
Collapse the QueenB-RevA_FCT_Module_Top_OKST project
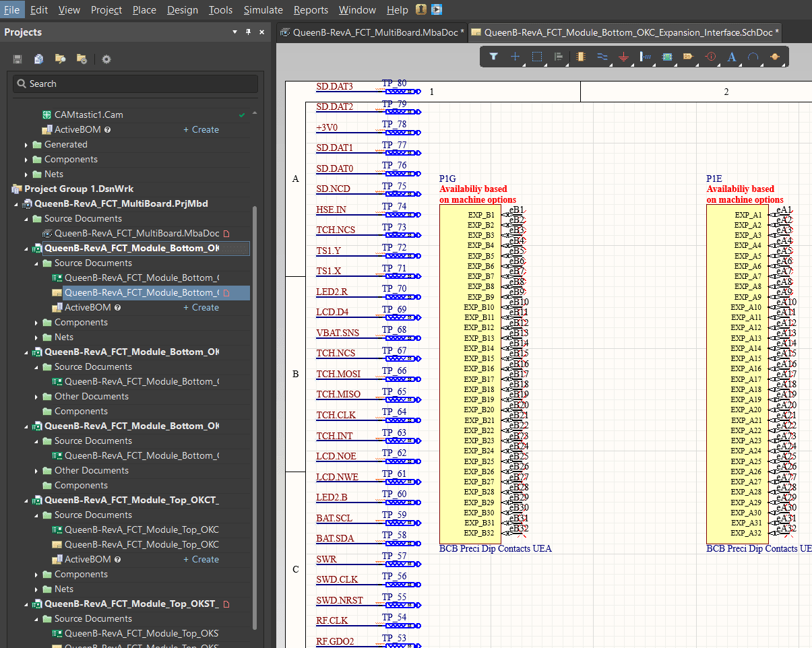pos(26,604)
